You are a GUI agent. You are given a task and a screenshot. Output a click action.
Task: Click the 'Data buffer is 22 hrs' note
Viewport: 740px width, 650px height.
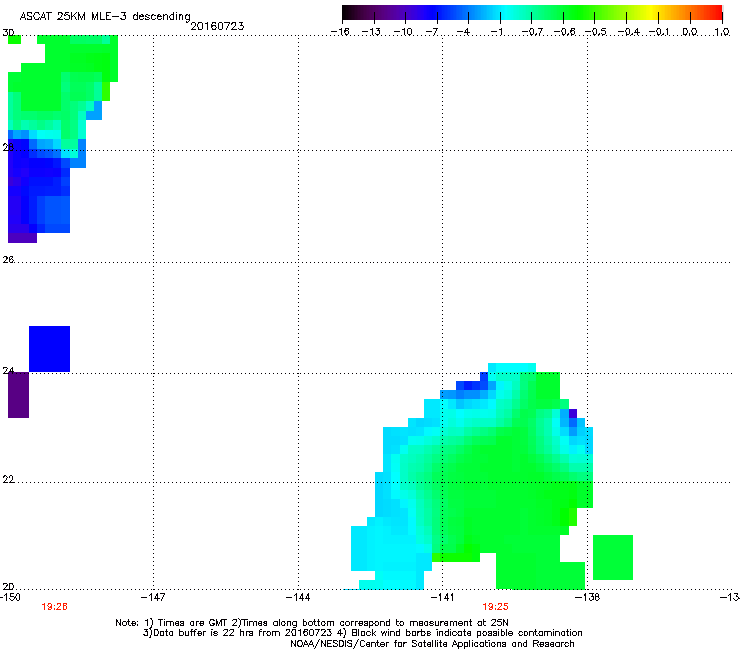pos(362,633)
